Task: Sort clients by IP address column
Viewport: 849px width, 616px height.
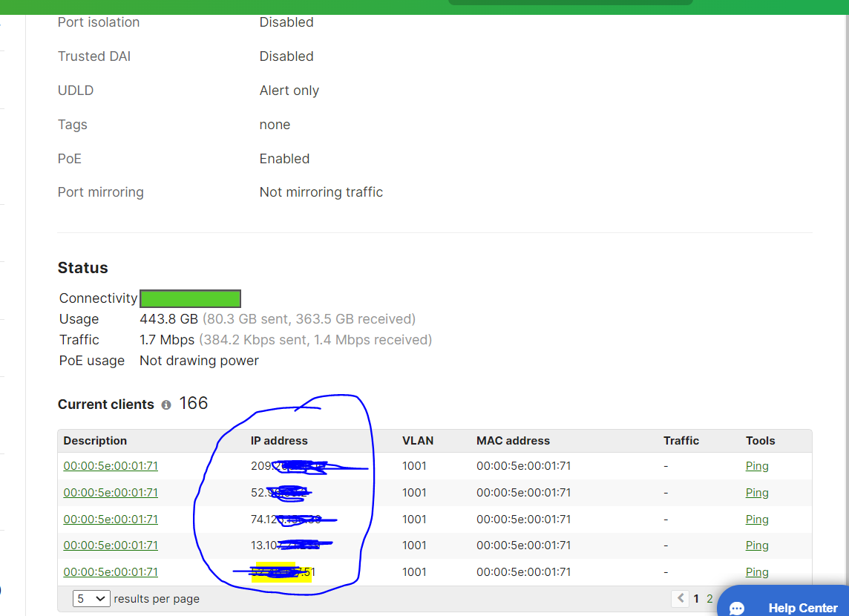Action: (279, 440)
